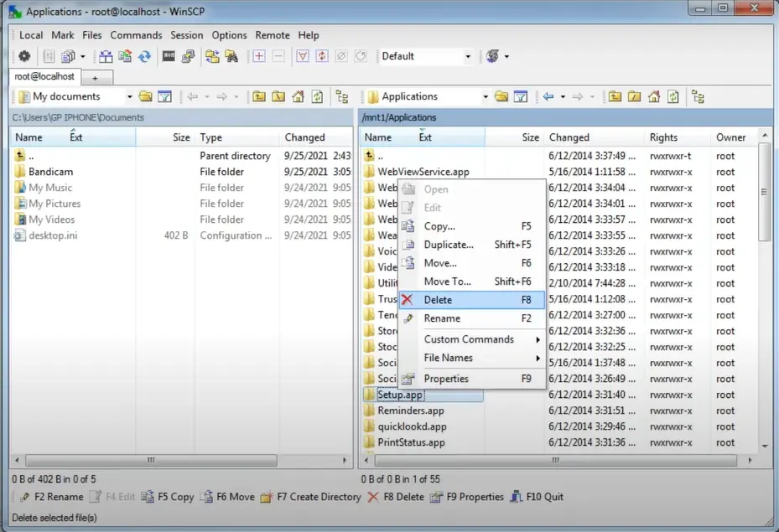This screenshot has height=532, width=779.
Task: Click F2 Rename in bottom bar
Action: coord(52,497)
